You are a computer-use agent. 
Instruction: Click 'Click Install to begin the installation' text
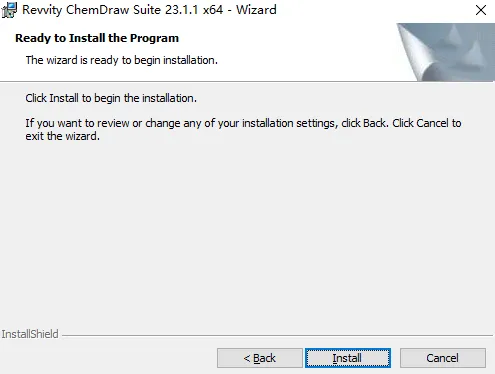(x=111, y=98)
